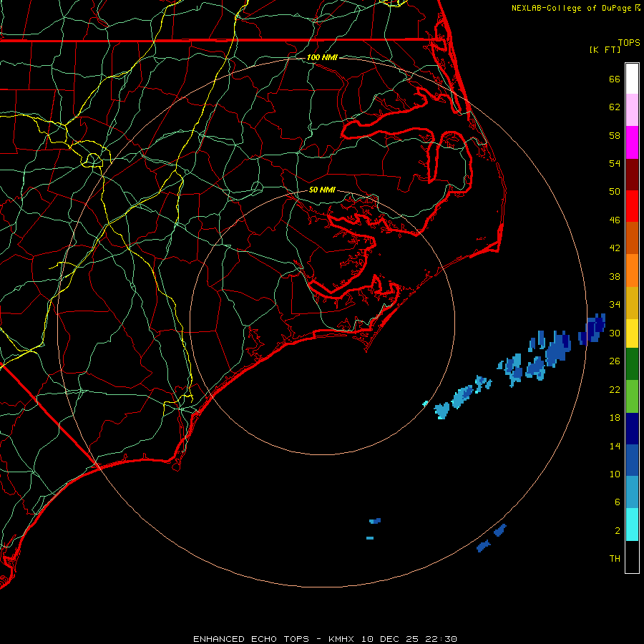Pick the medium blue legend swatch
The height and width of the screenshot is (644, 644).
click(x=632, y=460)
